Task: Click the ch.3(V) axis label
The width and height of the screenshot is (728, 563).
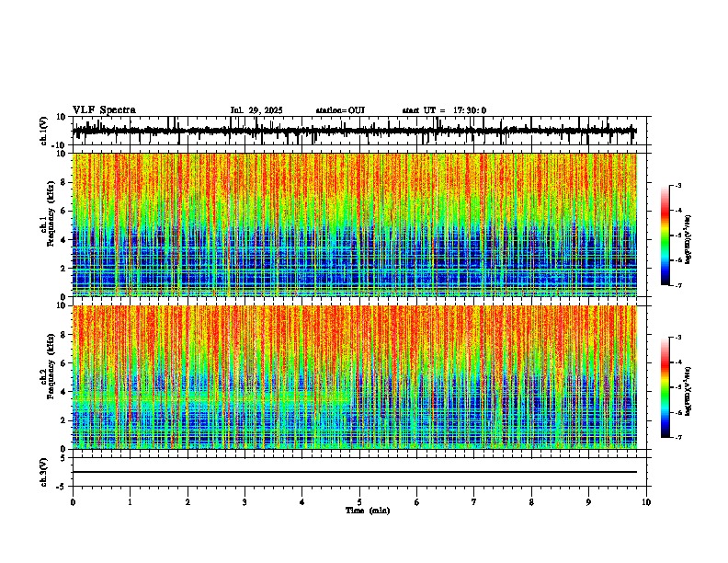Action: (44, 472)
